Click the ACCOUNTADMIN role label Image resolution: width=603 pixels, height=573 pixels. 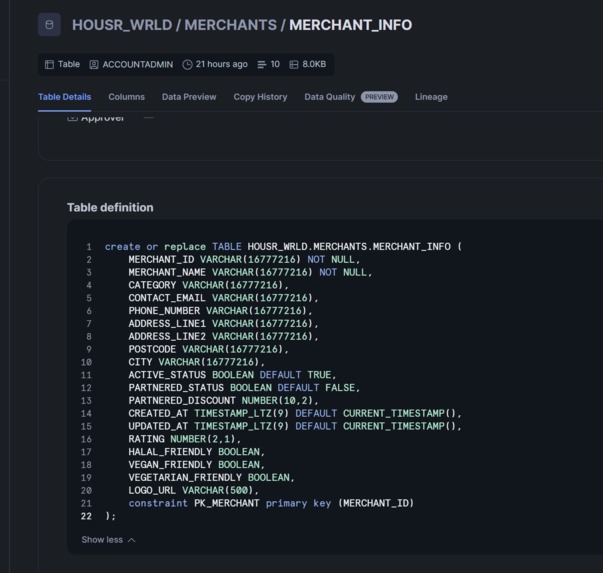138,64
